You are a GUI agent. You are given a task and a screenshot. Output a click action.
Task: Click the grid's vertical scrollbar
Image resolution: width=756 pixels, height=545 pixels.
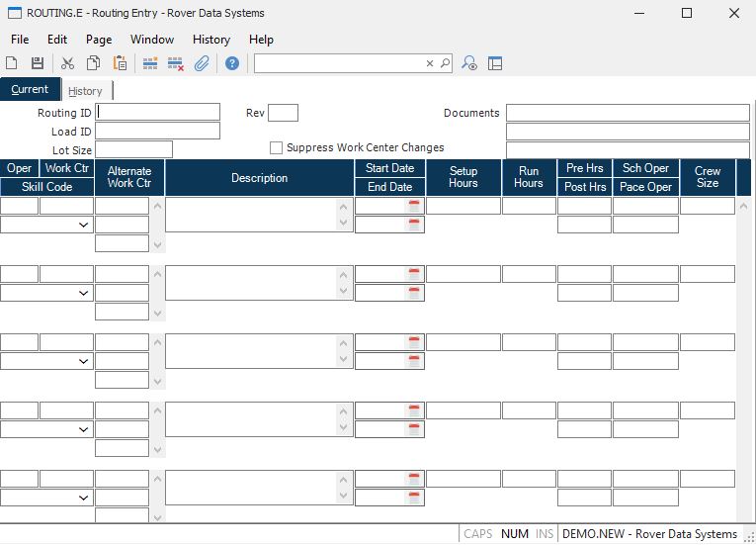click(x=744, y=356)
